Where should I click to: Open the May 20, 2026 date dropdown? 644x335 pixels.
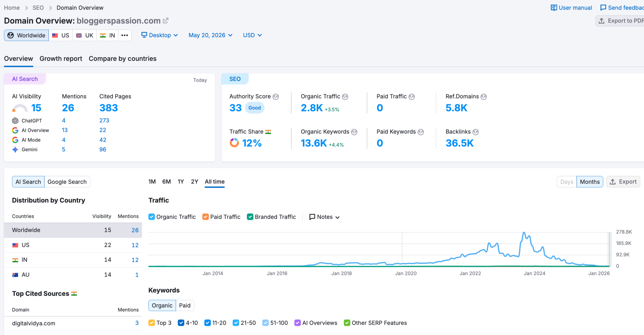point(211,35)
